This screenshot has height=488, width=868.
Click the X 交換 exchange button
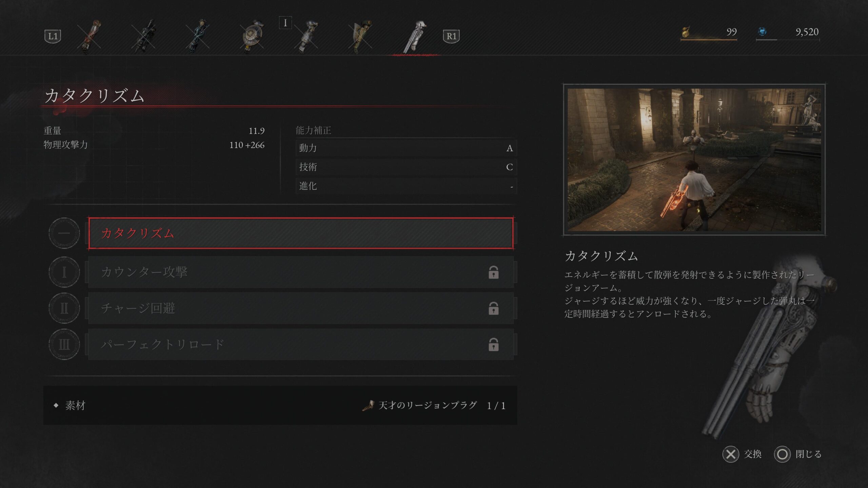pyautogui.click(x=742, y=454)
